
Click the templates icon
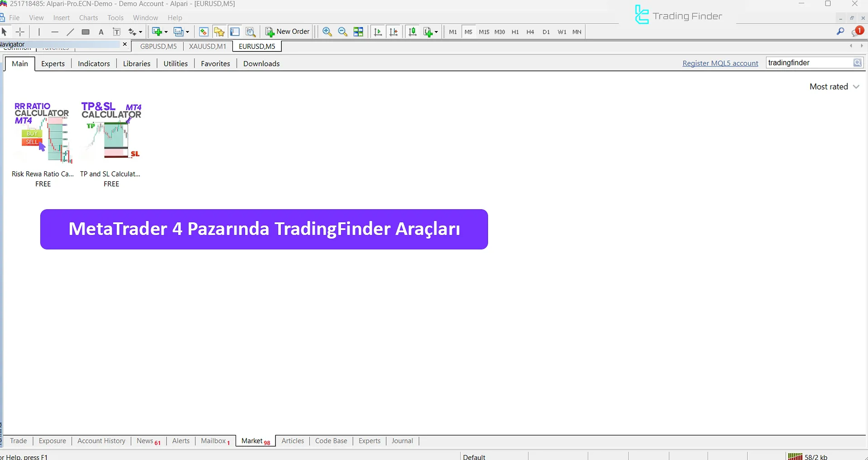coord(428,32)
